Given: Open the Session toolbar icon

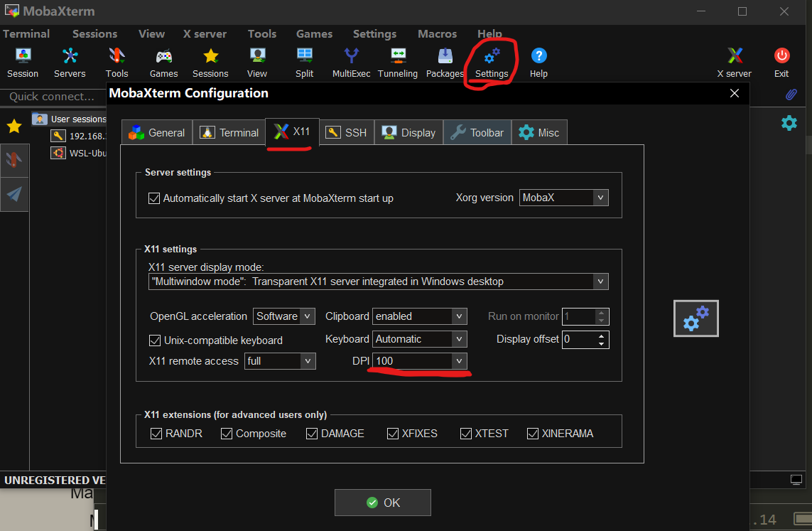Looking at the screenshot, I should [x=23, y=63].
